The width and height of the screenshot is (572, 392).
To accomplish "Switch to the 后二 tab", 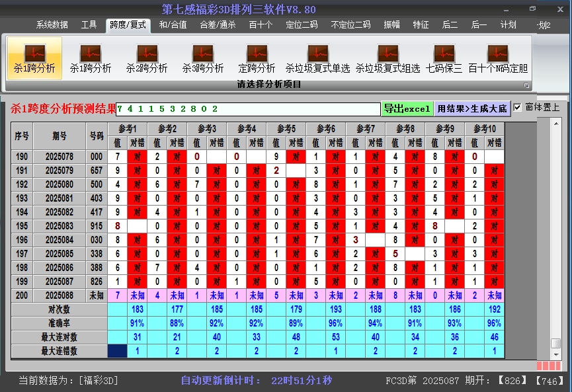I will (450, 25).
